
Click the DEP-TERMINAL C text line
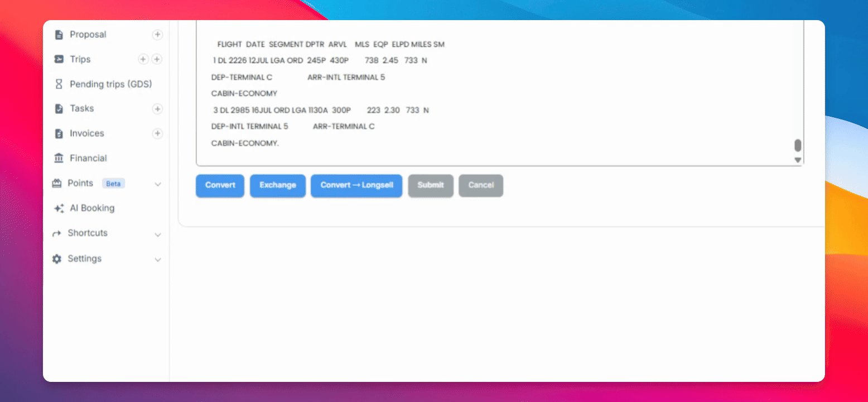[242, 77]
